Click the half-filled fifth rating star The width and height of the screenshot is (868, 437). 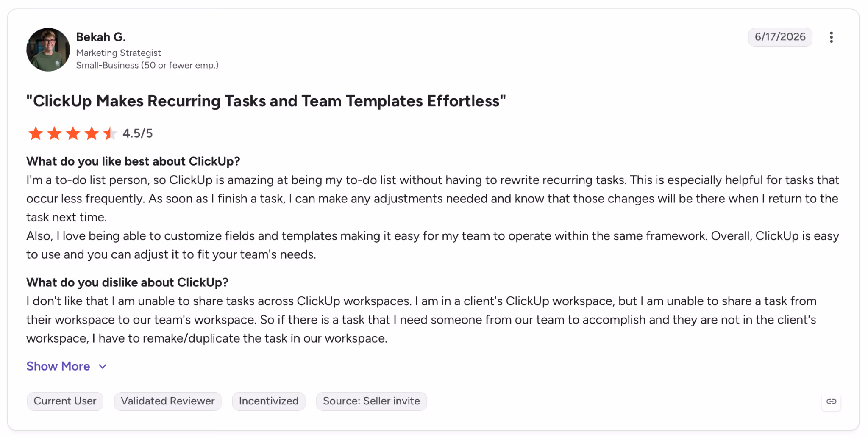[x=110, y=133]
